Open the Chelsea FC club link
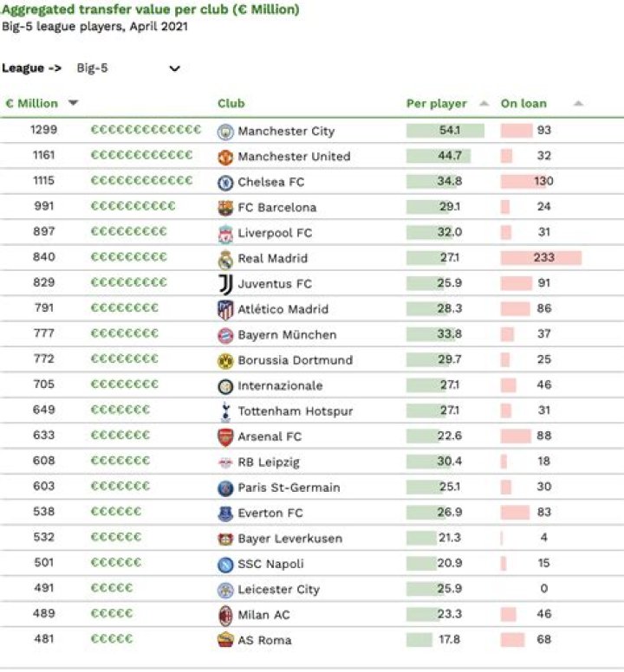This screenshot has height=672, width=624. pos(271,183)
